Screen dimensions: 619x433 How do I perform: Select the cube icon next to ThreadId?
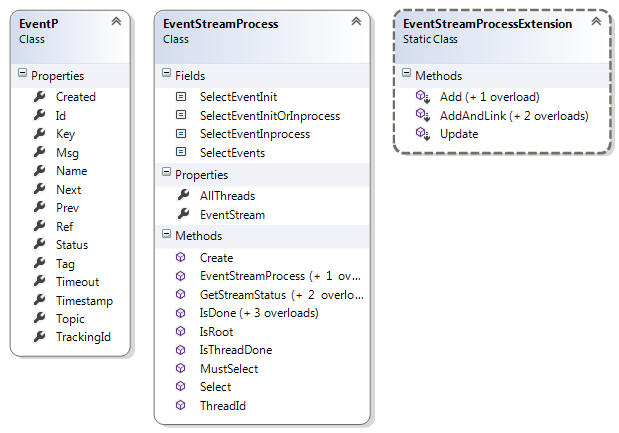click(x=180, y=405)
